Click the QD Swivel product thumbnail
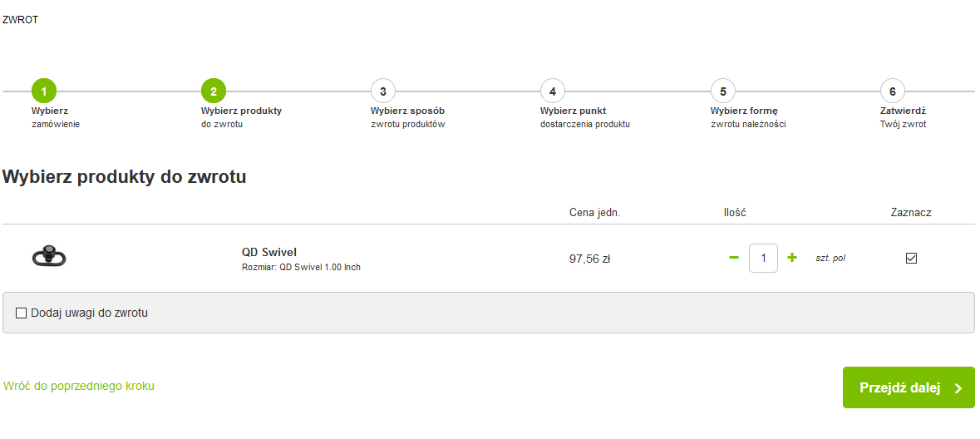This screenshot has height=439, width=980. click(x=49, y=256)
